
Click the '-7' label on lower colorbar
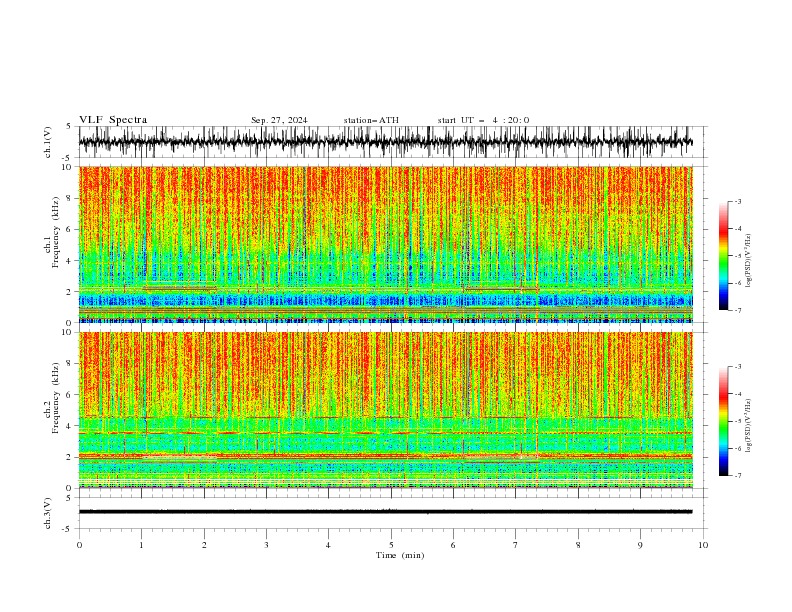738,475
